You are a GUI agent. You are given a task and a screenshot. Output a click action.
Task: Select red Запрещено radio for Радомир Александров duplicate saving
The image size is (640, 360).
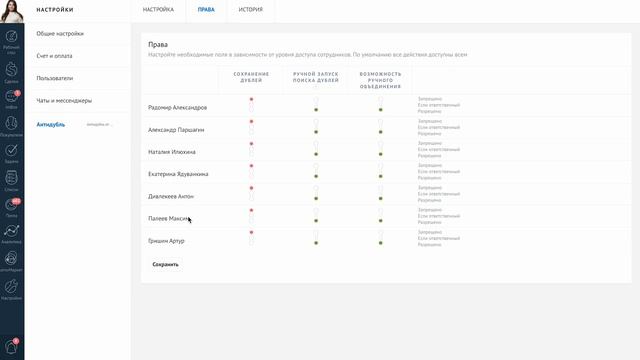pyautogui.click(x=251, y=99)
